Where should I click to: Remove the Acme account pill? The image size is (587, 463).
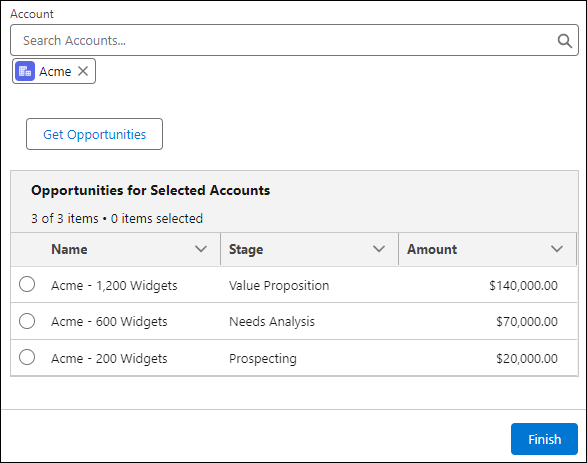click(83, 71)
